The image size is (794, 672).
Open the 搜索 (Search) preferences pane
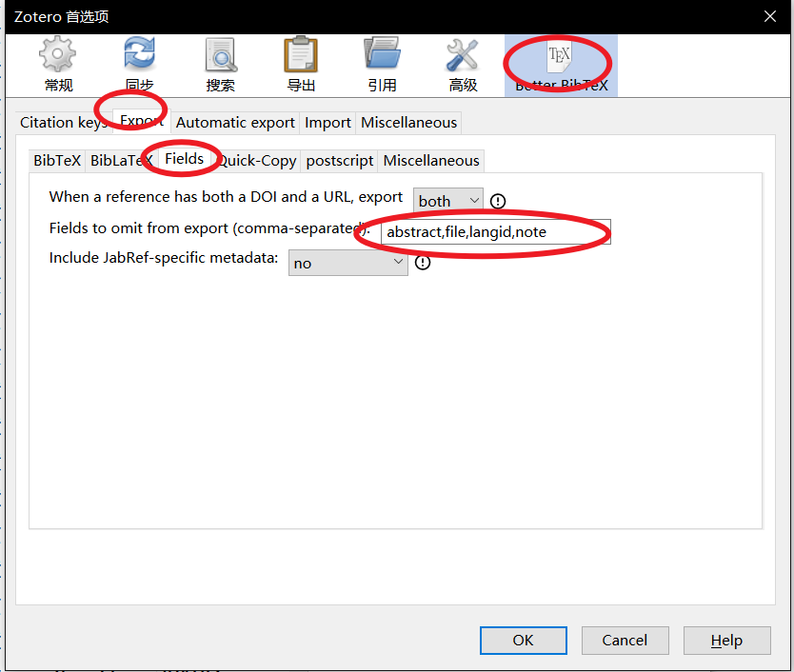[x=220, y=65]
